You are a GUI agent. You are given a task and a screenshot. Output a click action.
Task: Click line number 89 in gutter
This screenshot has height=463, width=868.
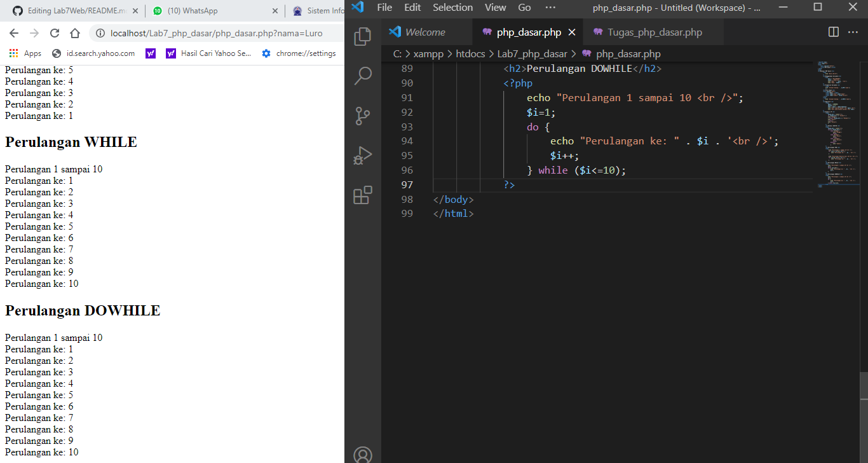click(x=407, y=69)
